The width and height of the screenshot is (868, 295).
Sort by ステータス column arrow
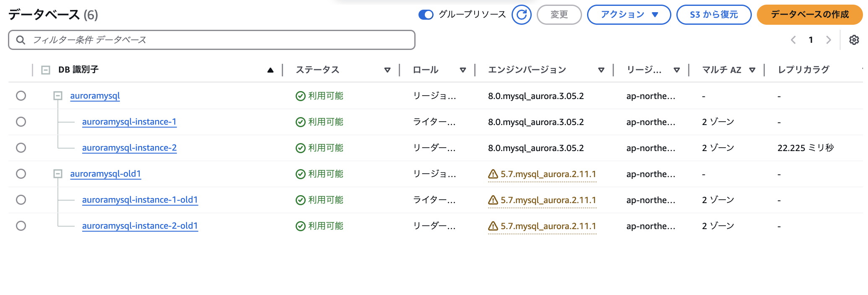(x=387, y=70)
